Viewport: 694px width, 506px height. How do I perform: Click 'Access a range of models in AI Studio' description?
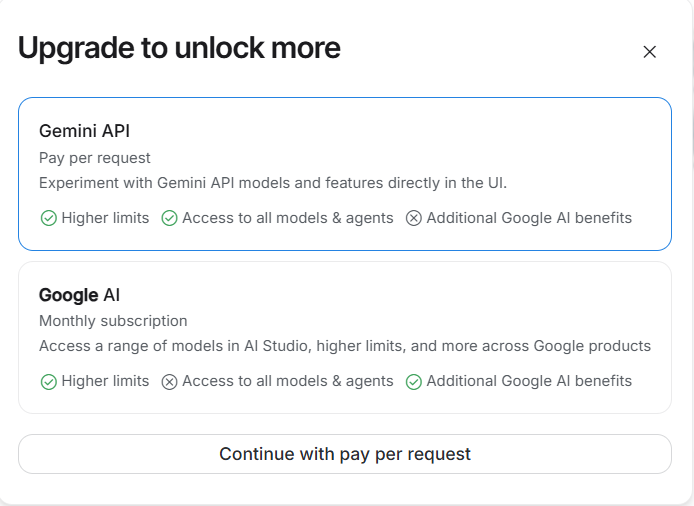[345, 346]
